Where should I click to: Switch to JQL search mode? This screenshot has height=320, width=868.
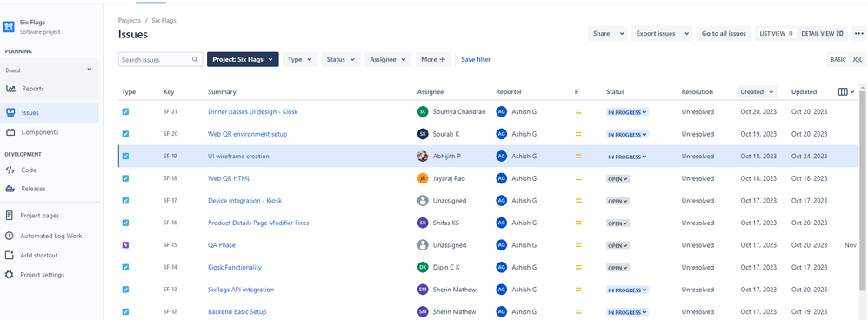(857, 59)
